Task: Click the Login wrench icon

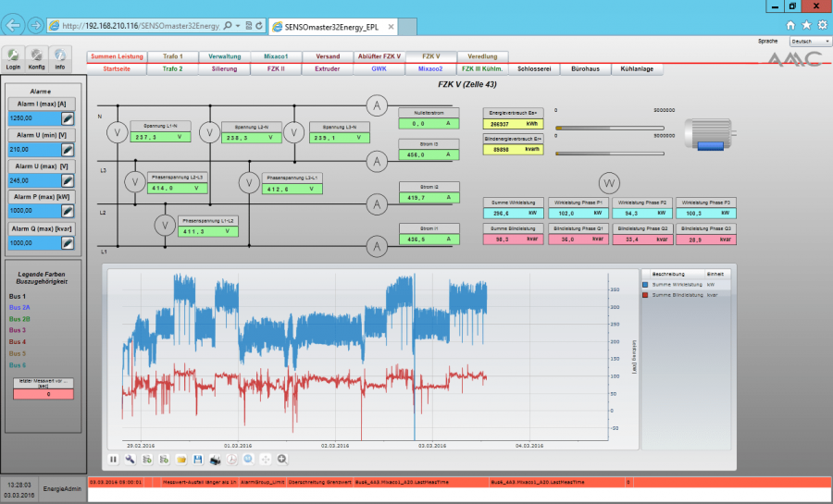Action: pyautogui.click(x=13, y=56)
